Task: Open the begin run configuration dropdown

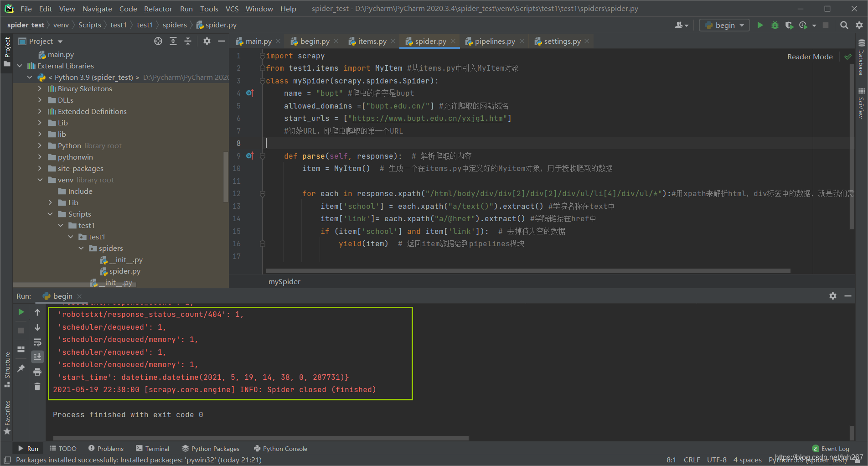Action: (x=724, y=26)
